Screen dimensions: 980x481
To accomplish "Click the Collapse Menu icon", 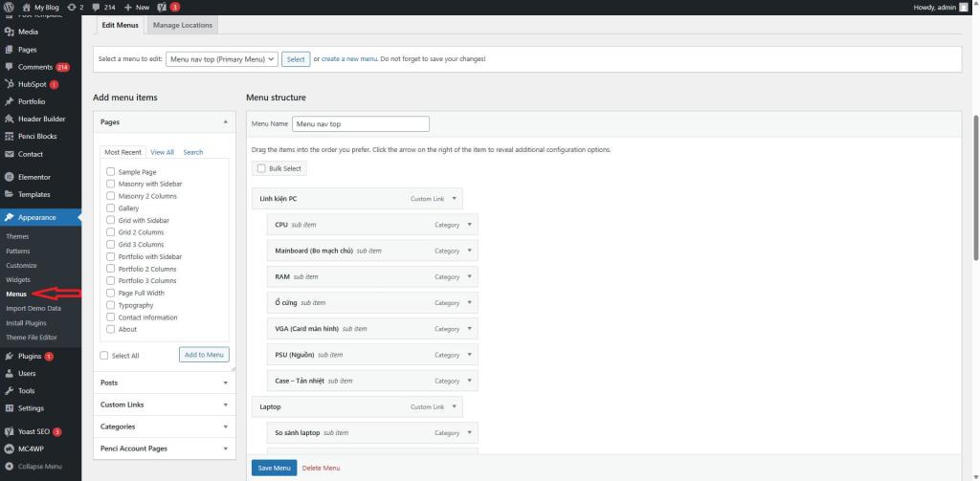I will [10, 466].
